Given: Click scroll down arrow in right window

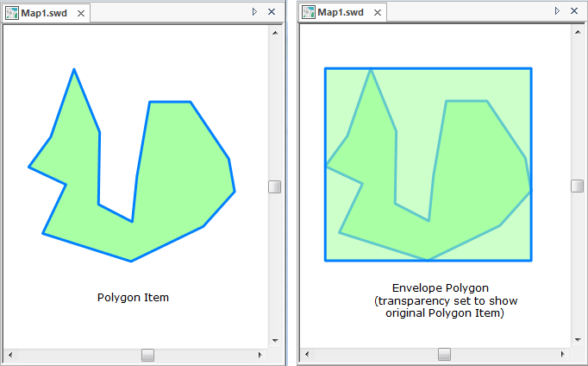Looking at the screenshot, I should (578, 340).
